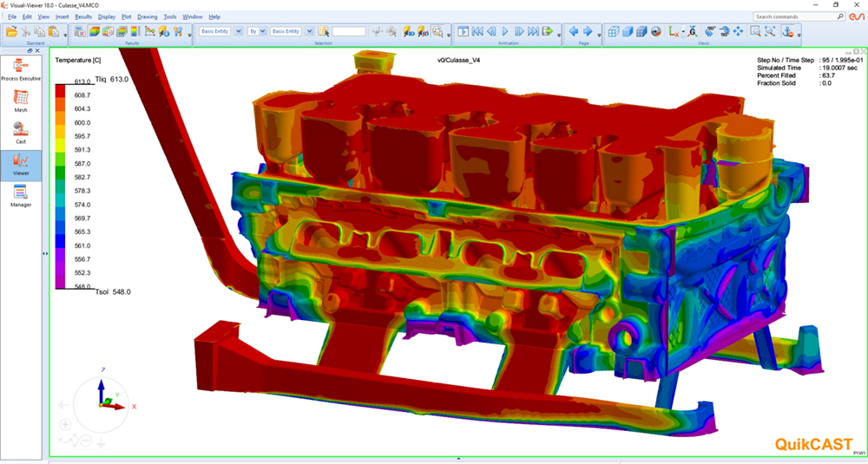Image resolution: width=868 pixels, height=464 pixels.
Task: Open the Results menu
Action: click(x=83, y=16)
